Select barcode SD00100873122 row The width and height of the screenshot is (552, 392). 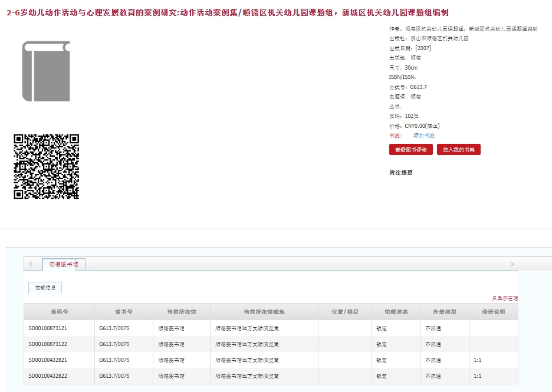pos(48,344)
